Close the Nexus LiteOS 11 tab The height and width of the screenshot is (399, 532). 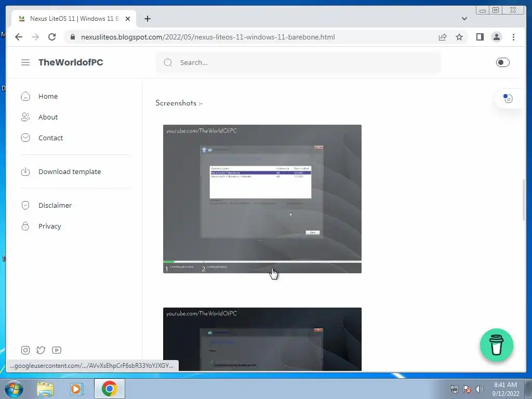(x=128, y=19)
